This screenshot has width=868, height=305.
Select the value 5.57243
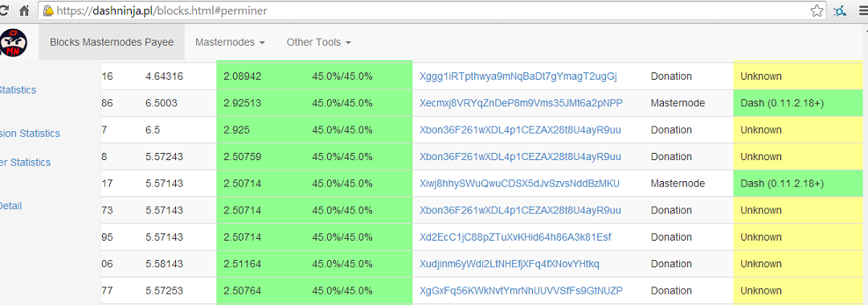164,156
